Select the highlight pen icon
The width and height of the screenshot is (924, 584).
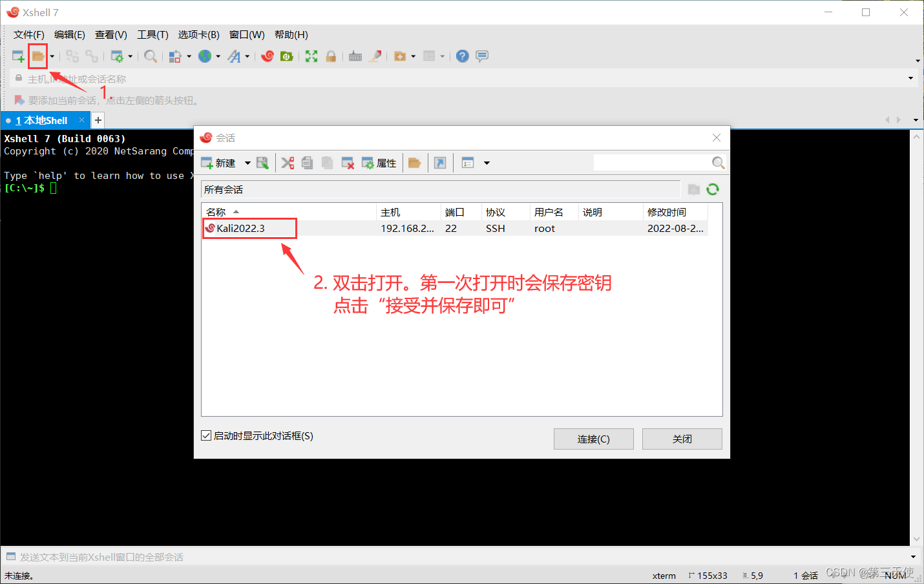375,56
